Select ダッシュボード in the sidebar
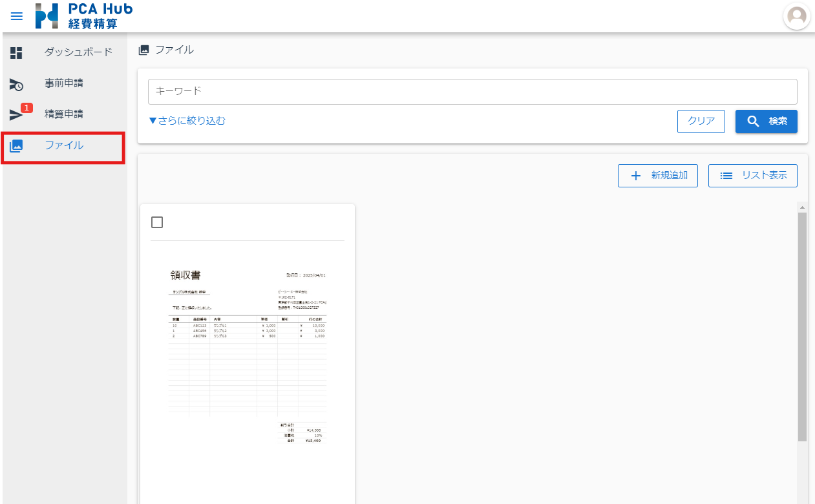Screen dimensions: 815x504 pos(78,52)
